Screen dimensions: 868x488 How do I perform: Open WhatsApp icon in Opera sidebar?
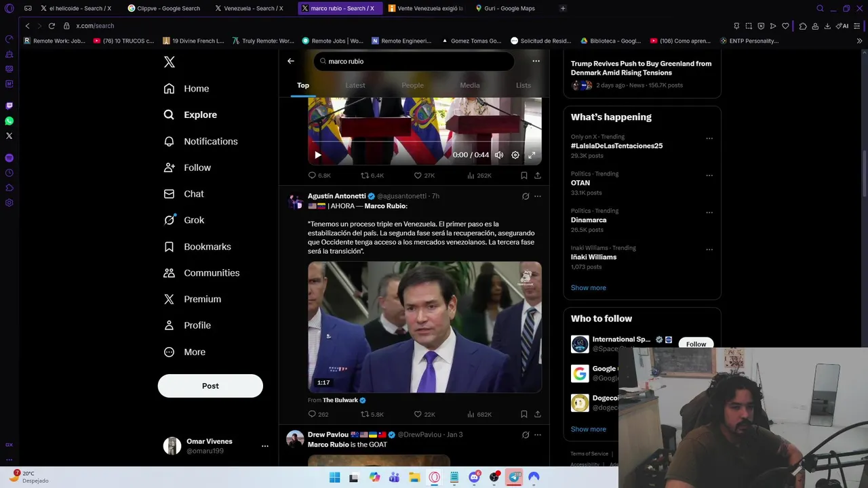(9, 121)
